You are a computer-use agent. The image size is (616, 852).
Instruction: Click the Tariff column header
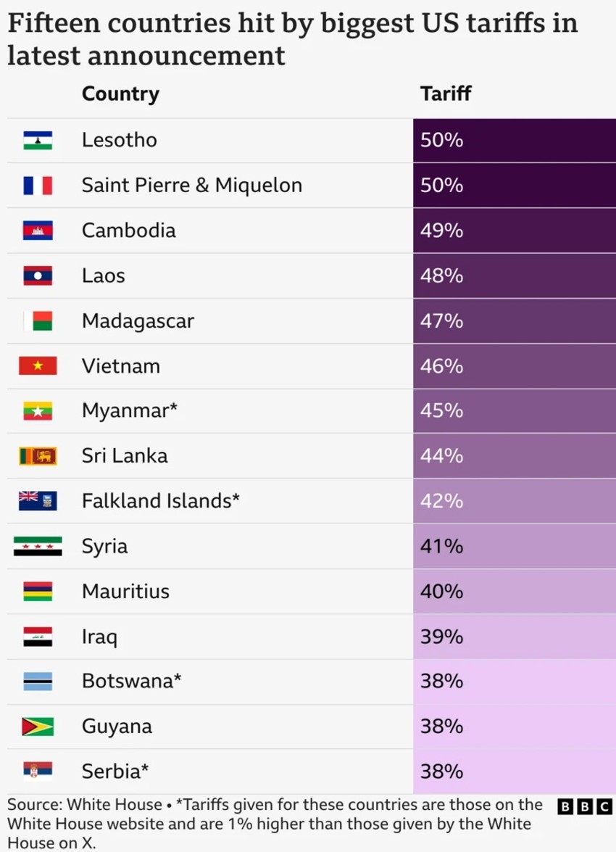click(x=446, y=94)
